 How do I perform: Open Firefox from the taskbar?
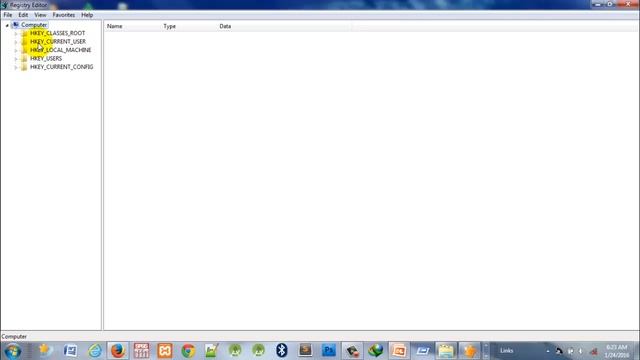(118, 351)
